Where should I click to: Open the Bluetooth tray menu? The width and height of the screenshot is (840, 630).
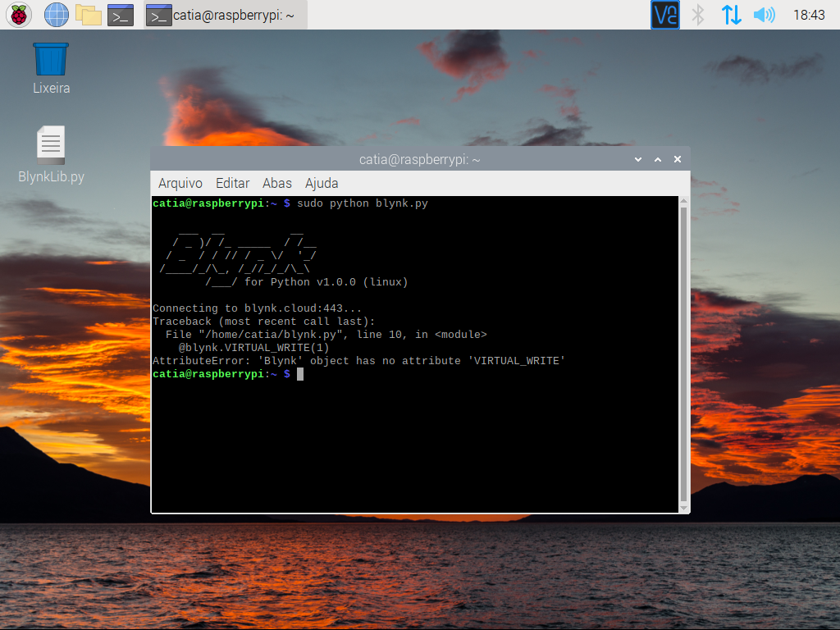click(698, 15)
